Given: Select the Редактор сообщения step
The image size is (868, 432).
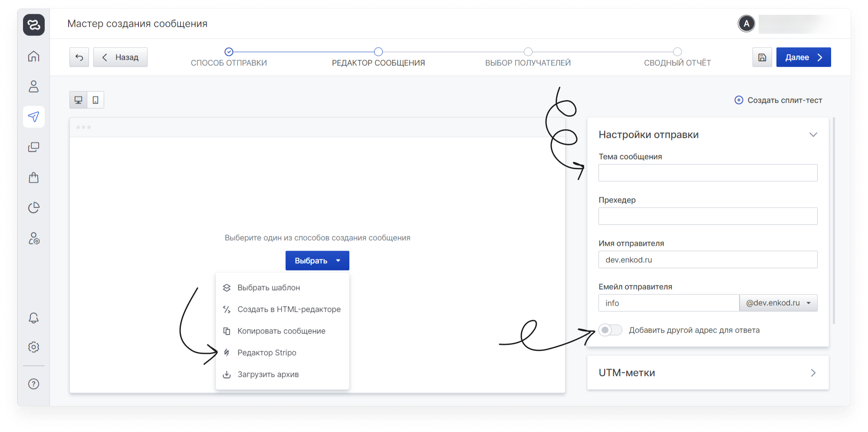Looking at the screenshot, I should coord(378,58).
